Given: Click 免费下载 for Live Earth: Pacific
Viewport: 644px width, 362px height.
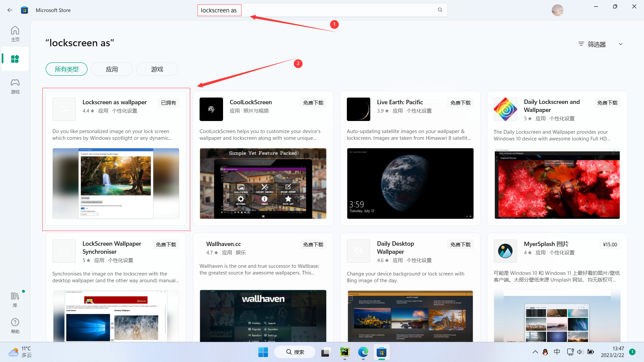Looking at the screenshot, I should [x=461, y=103].
